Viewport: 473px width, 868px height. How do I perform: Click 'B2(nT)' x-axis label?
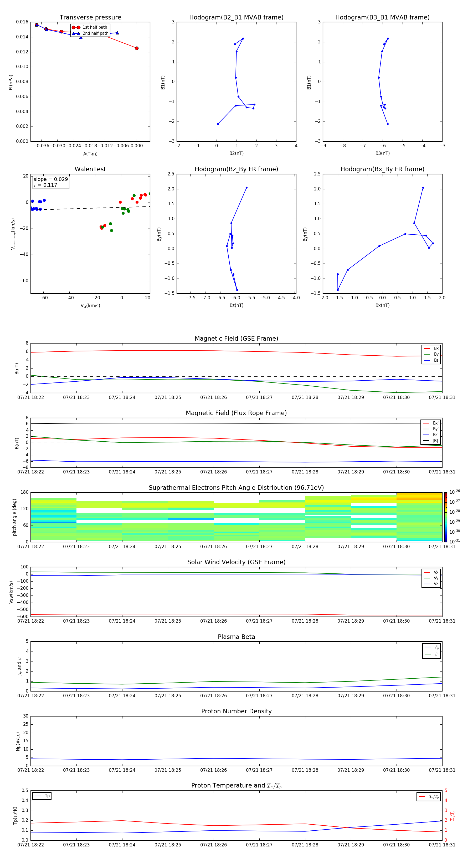point(236,153)
